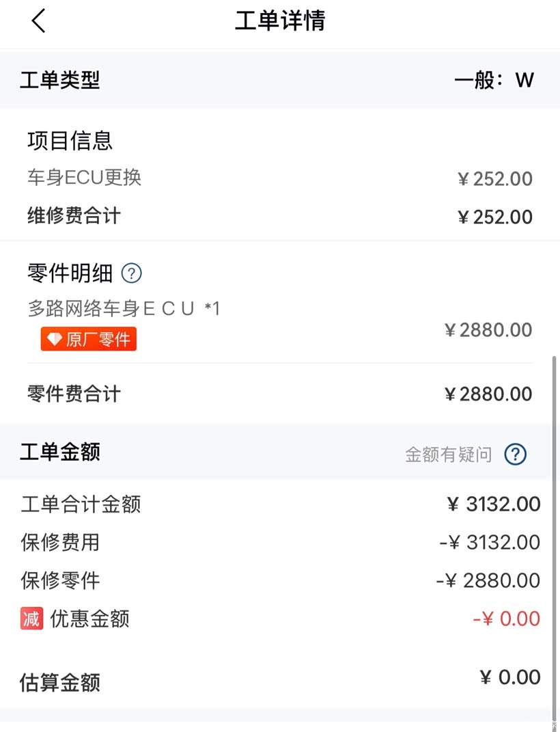
Task: Click the question mark beside 零件明细
Action: point(131,273)
